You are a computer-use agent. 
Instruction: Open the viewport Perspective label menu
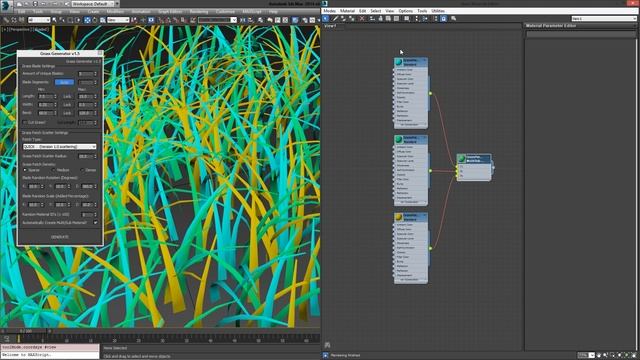(x=20, y=29)
